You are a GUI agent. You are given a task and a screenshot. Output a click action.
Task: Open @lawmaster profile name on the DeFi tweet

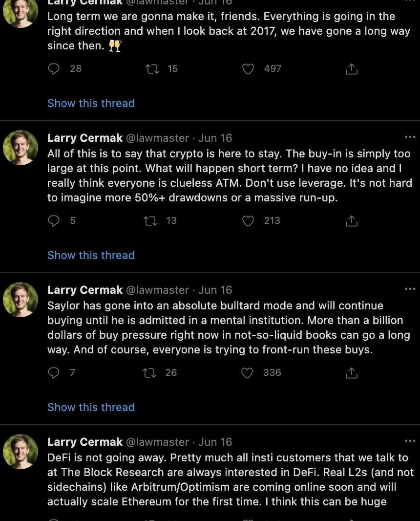coord(157,442)
